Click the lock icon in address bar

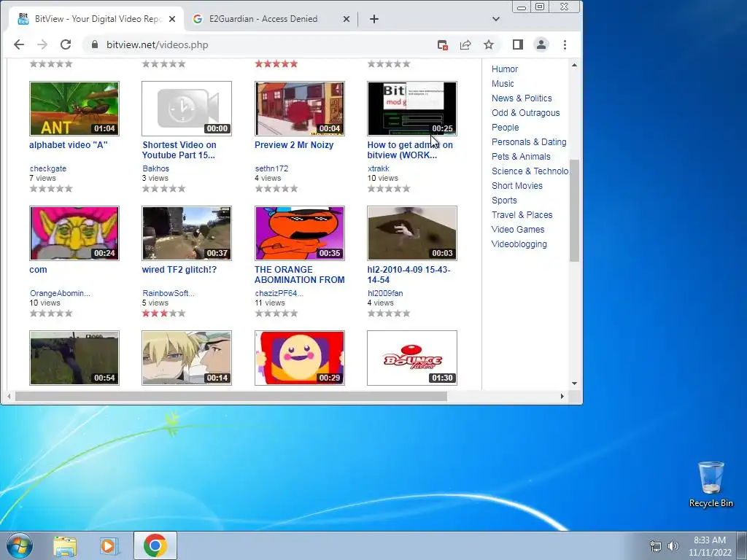point(94,44)
